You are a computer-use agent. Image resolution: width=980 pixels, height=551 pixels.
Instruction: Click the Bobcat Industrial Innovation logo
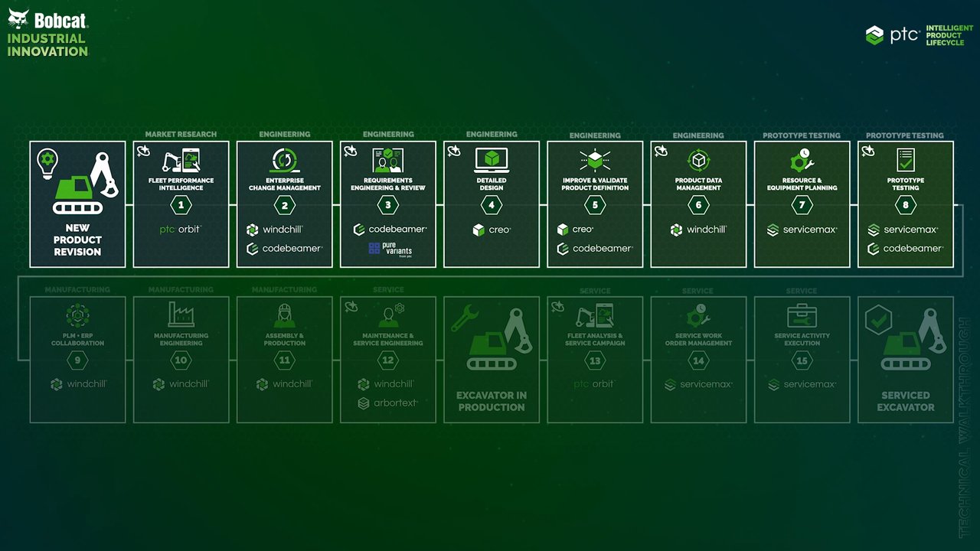click(x=47, y=32)
